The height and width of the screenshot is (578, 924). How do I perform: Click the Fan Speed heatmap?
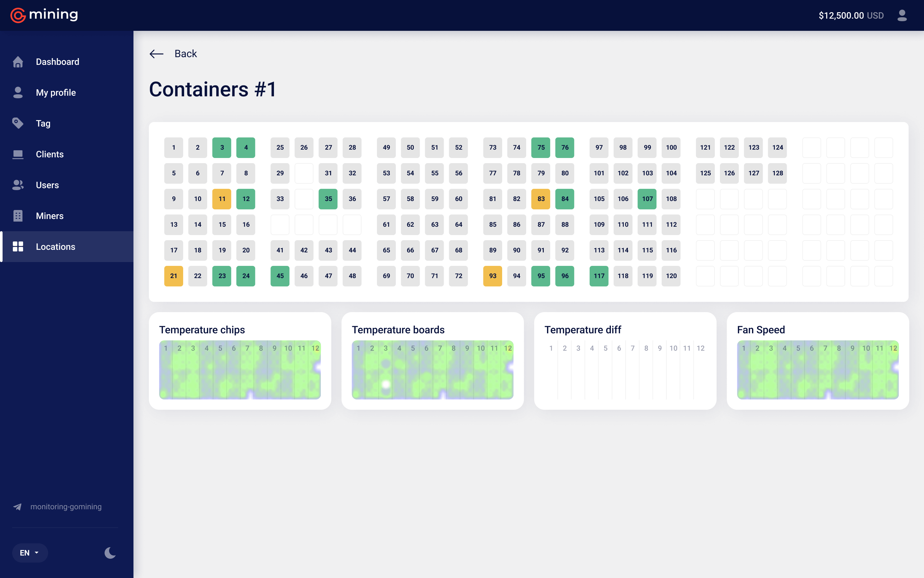(818, 370)
